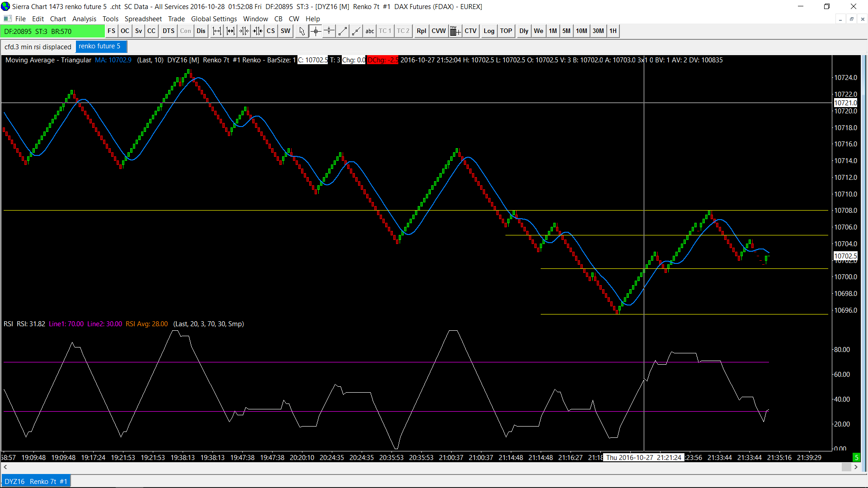
Task: Select the line drawing tool
Action: coord(343,31)
